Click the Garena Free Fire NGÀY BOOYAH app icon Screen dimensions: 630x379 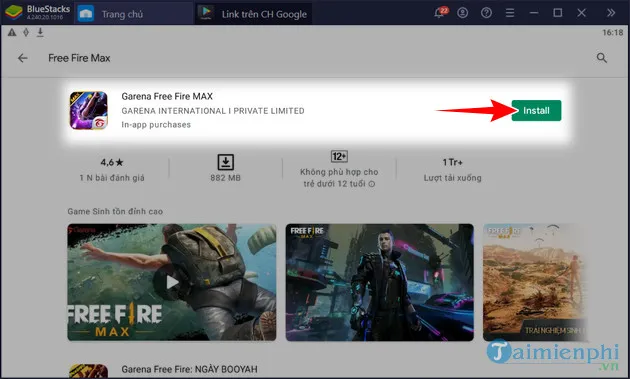tap(88, 371)
